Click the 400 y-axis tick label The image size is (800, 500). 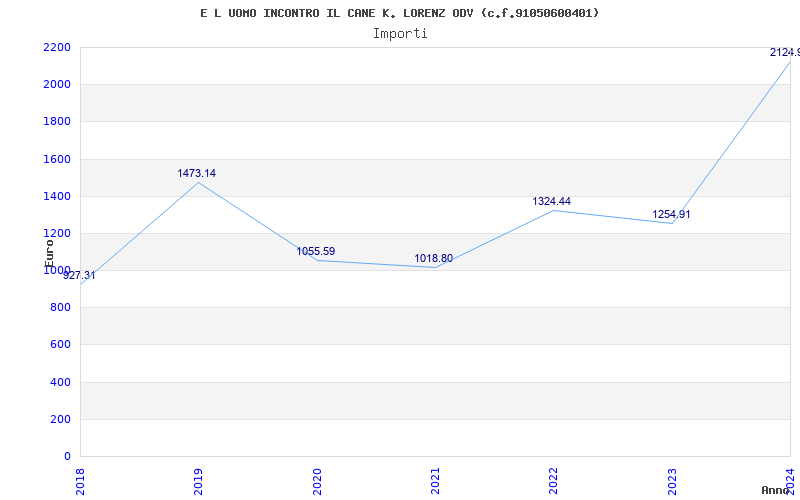[61, 382]
